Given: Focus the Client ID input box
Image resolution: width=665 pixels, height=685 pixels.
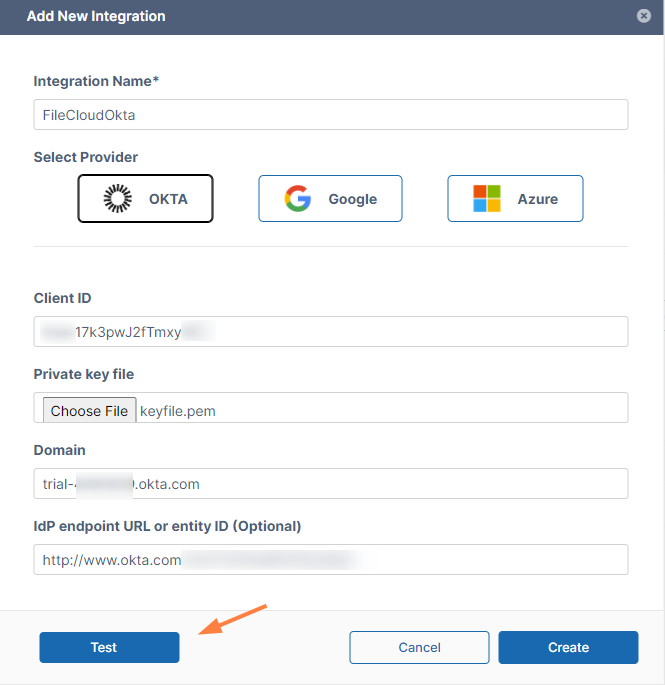Looking at the screenshot, I should point(330,332).
